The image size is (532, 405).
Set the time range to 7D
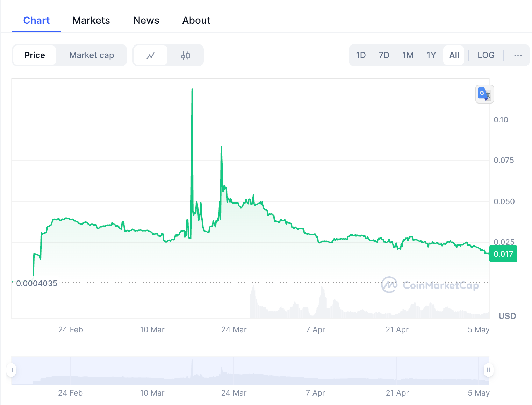pyautogui.click(x=384, y=55)
